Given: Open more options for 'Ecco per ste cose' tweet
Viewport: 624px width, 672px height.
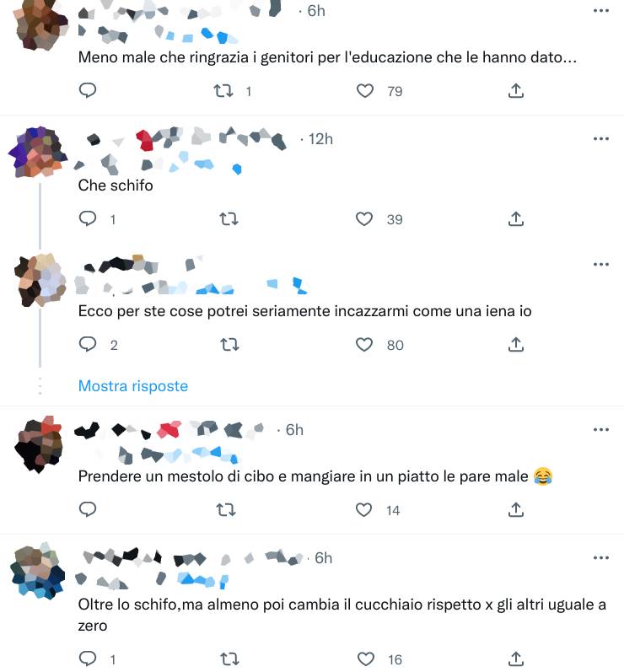Looking at the screenshot, I should click(601, 265).
